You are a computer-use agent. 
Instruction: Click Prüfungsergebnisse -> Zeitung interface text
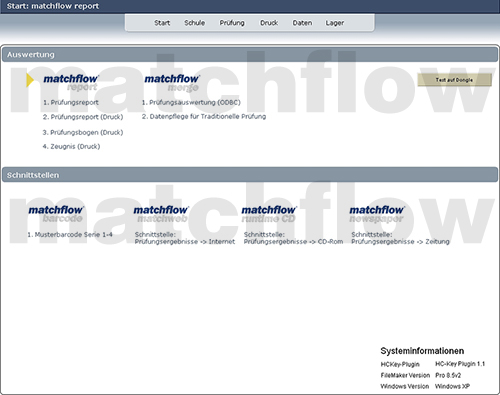400,242
